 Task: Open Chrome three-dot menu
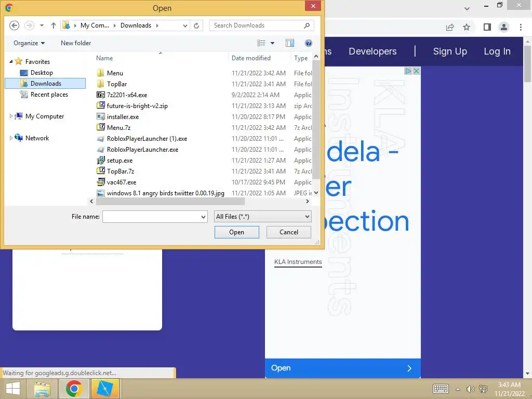[521, 27]
